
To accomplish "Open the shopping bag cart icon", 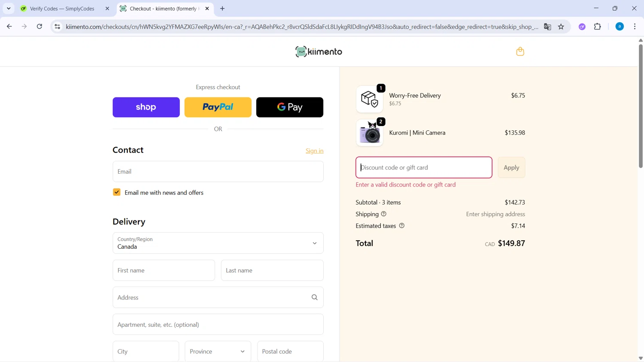I will pyautogui.click(x=520, y=51).
